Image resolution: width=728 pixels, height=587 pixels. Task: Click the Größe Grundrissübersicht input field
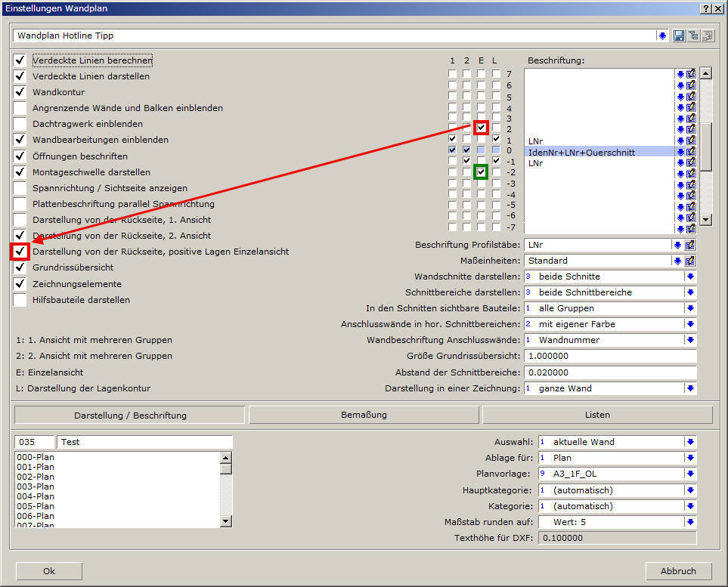coord(609,356)
